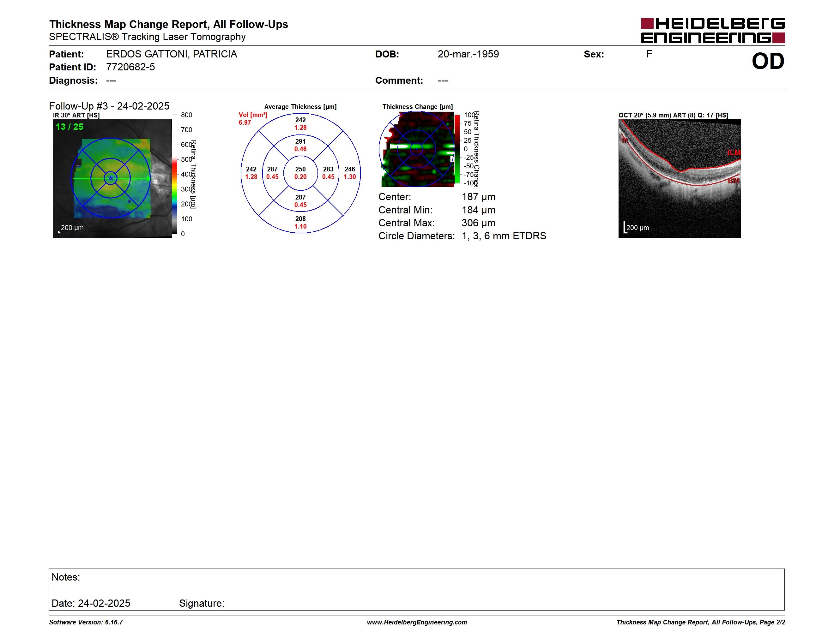This screenshot has width=834, height=644.
Task: Open www.HeidelbergEngineering.com link
Action: (417, 622)
